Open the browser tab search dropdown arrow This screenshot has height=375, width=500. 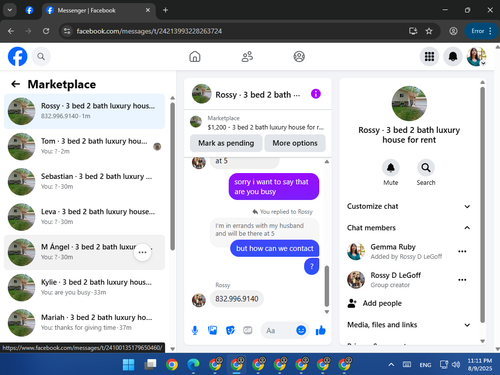[10, 10]
